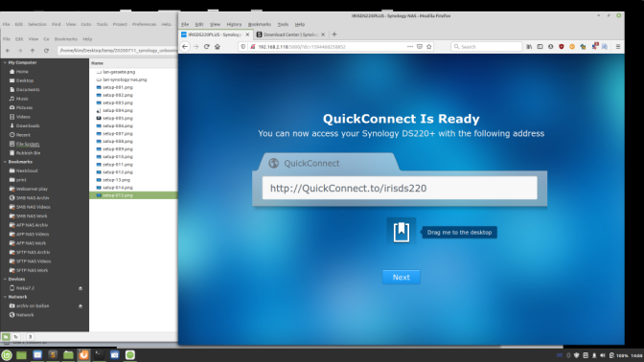Click the orange extension icon in Firefox toolbar
Image resolution: width=644 pixels, height=362 pixels.
pos(572,47)
